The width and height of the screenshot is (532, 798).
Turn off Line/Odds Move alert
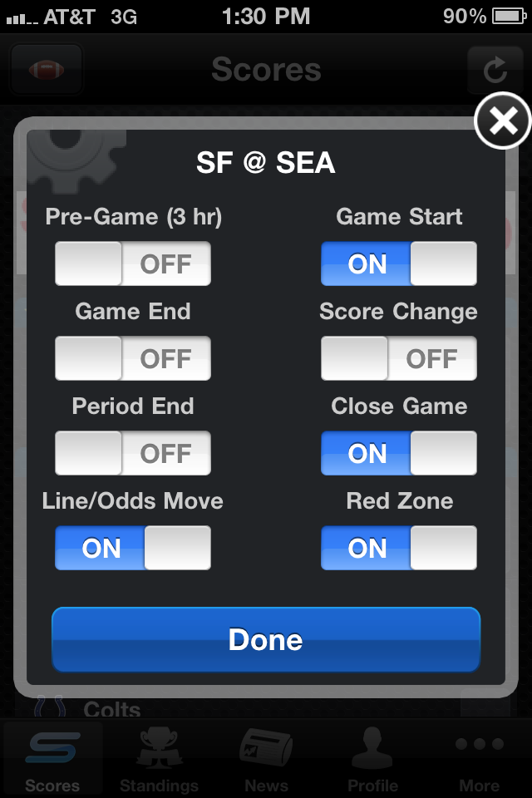pos(133,549)
